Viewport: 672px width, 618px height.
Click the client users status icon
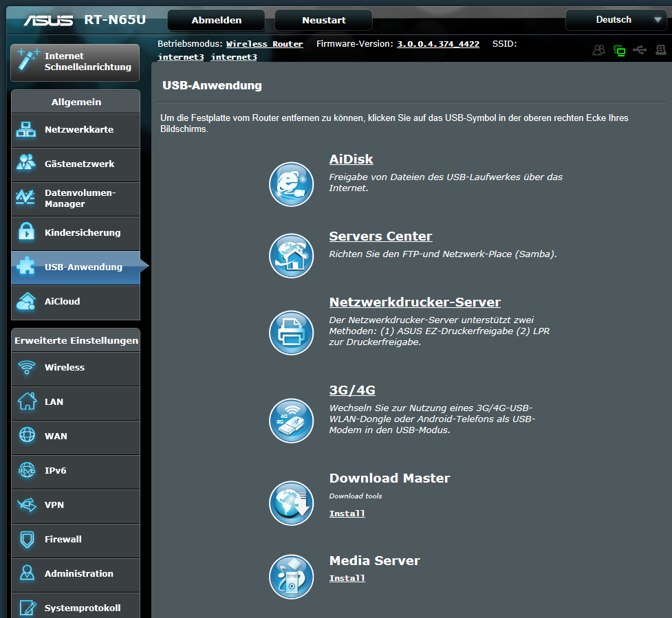598,50
